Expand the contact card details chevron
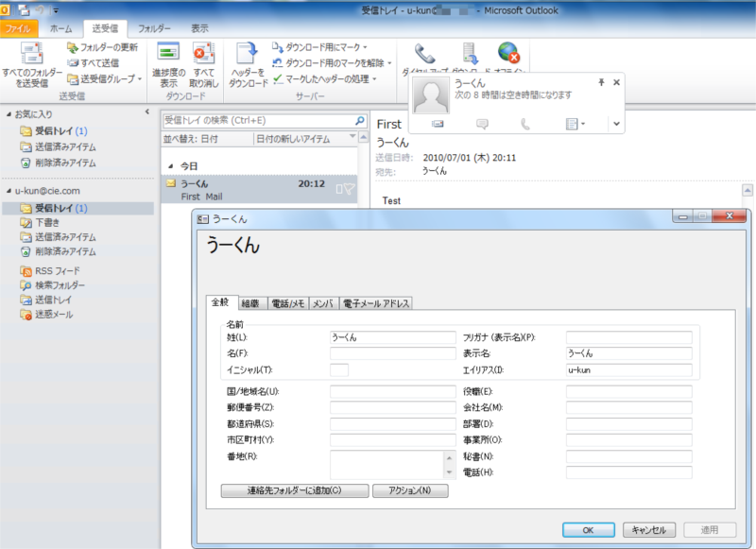 (x=615, y=124)
